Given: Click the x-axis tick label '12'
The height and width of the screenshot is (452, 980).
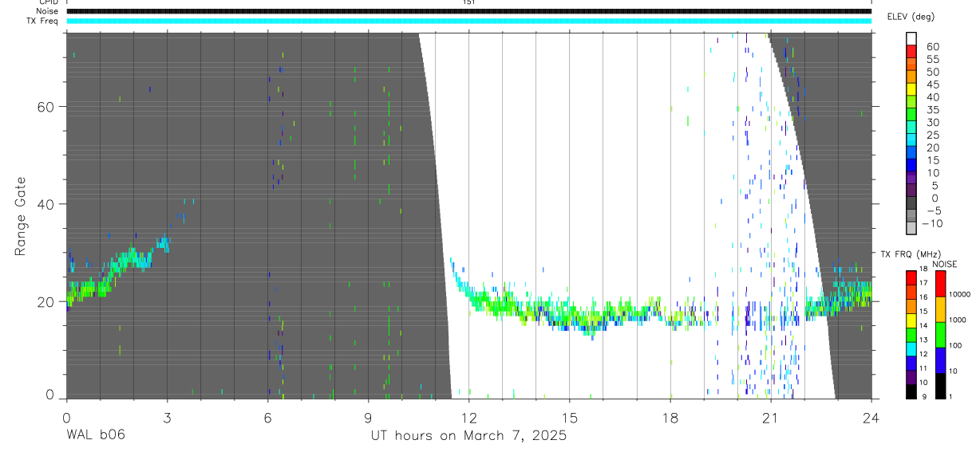Looking at the screenshot, I should tap(468, 418).
